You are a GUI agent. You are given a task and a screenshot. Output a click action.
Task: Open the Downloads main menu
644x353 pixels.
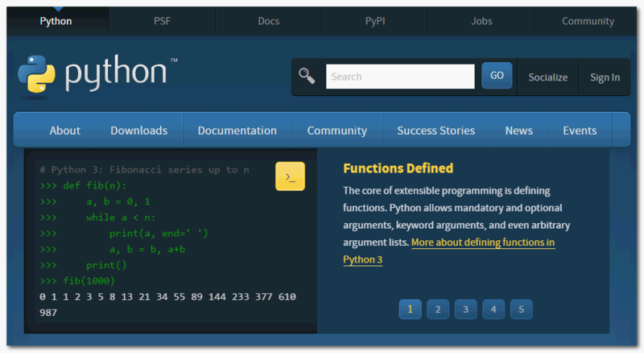tap(138, 131)
